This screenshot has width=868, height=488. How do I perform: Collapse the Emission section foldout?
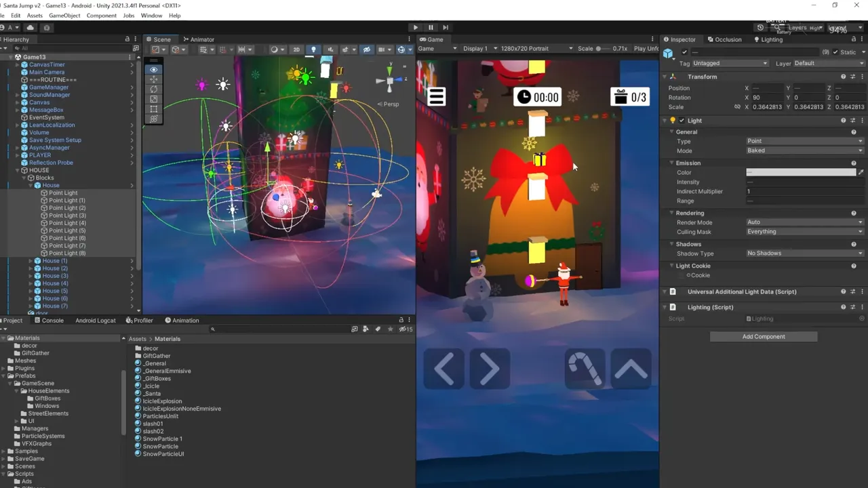click(672, 163)
